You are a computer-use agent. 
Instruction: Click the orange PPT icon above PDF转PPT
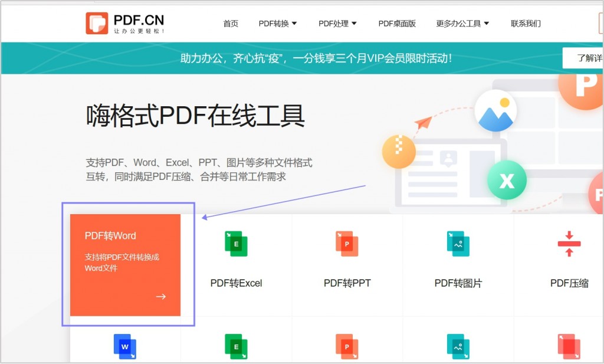347,244
